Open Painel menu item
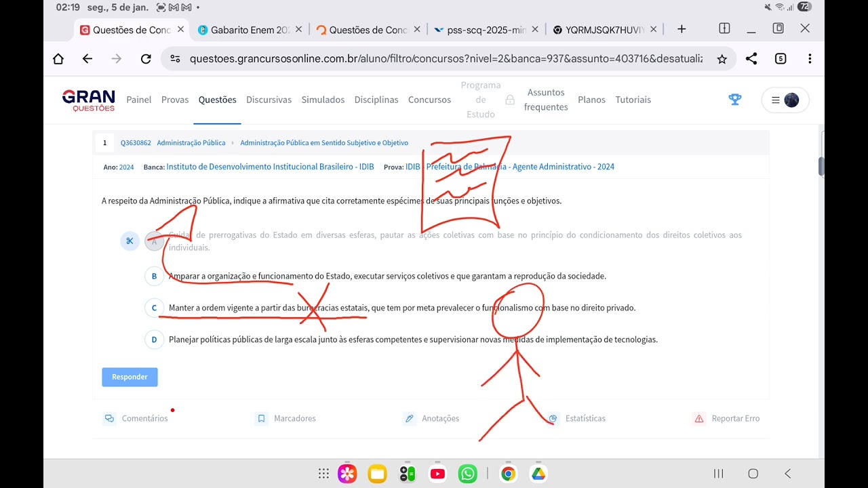The image size is (868, 488). pyautogui.click(x=139, y=100)
